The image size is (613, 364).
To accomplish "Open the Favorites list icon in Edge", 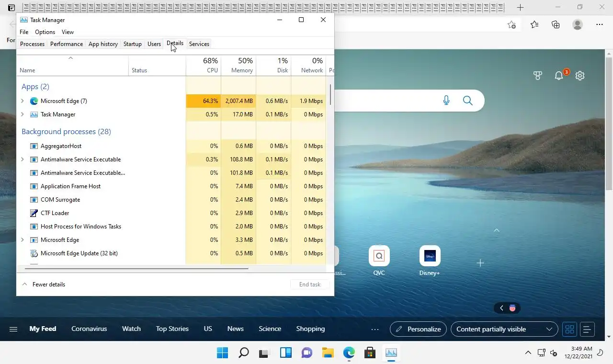I will 534,24.
